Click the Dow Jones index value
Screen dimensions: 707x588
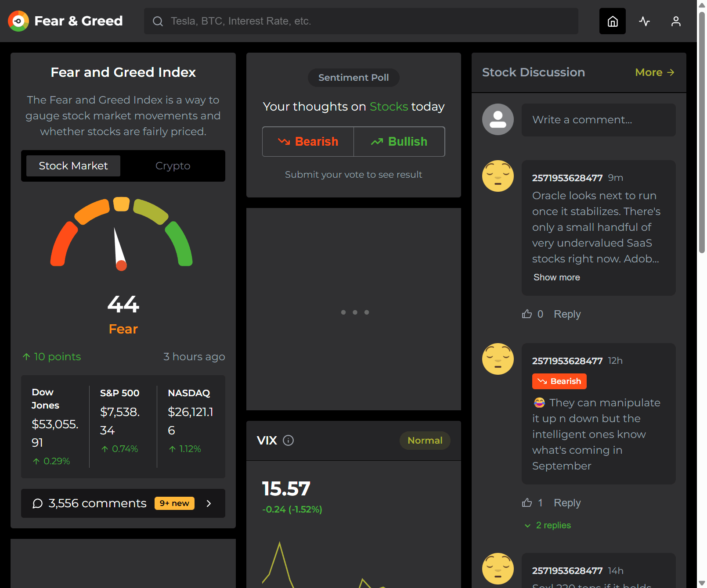(x=55, y=433)
